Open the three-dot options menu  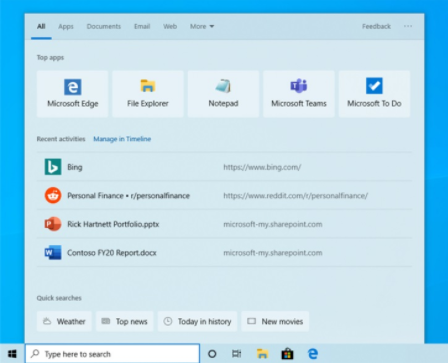click(x=408, y=26)
